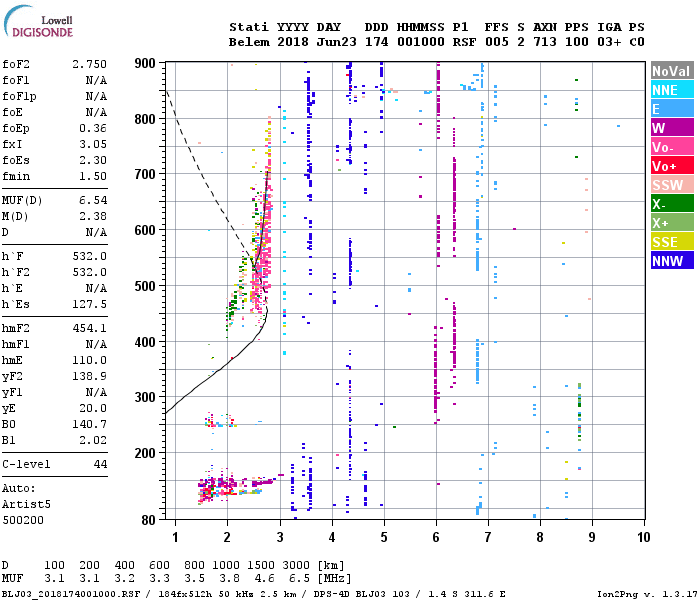Click the 500 km height axis label
This screenshot has width=700, height=600.
145,286
